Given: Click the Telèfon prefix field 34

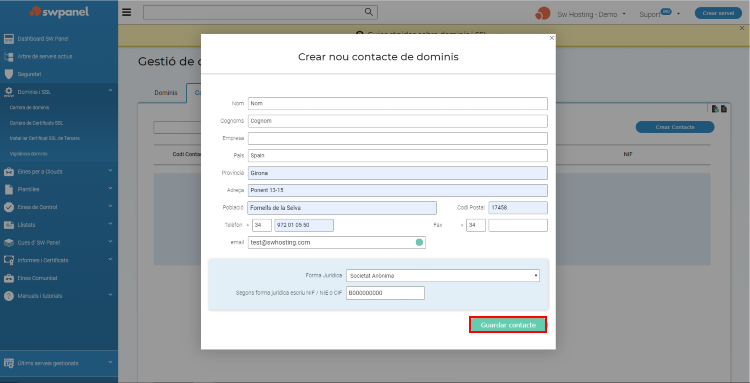Looking at the screenshot, I should click(262, 225).
